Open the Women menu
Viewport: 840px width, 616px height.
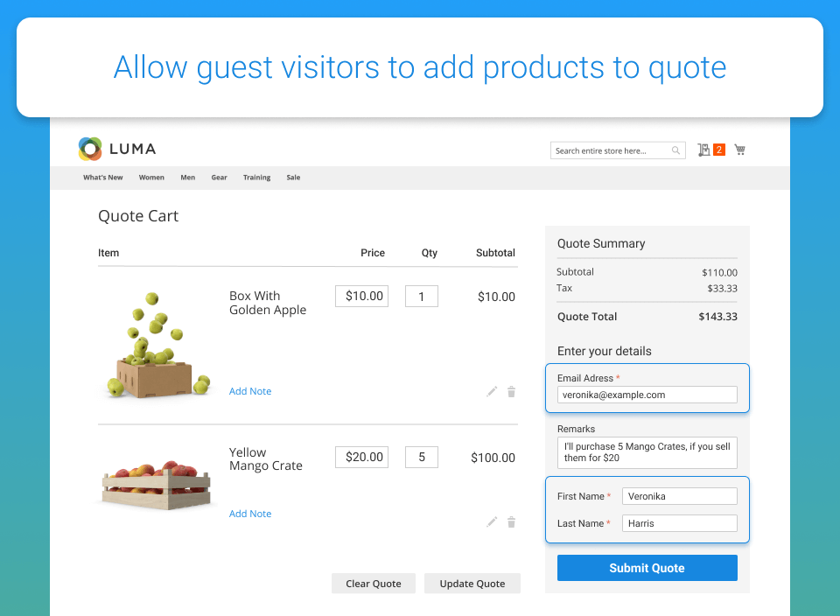coord(151,178)
